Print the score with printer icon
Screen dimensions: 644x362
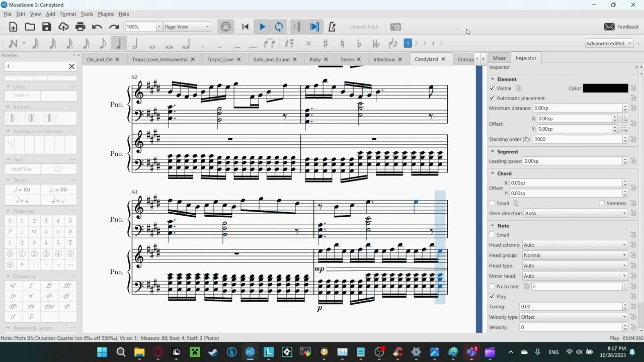pyautogui.click(x=80, y=27)
